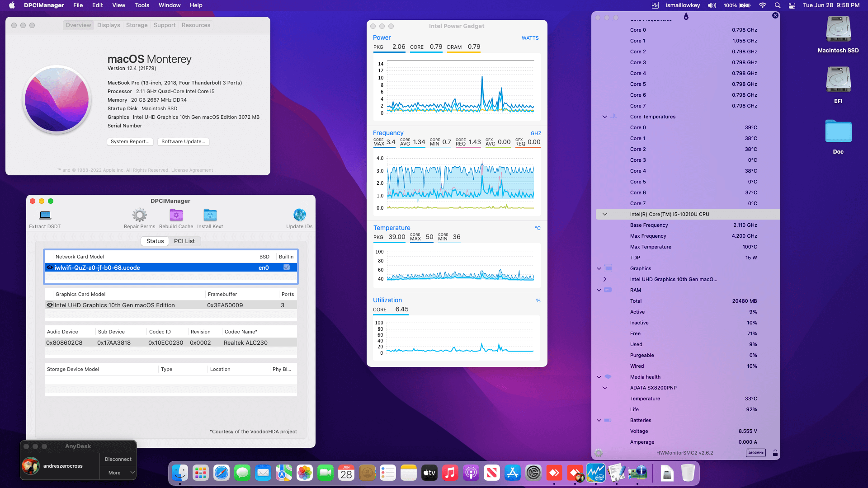The image size is (868, 488).
Task: Toggle the Builtin checkbox for en0
Action: (287, 267)
